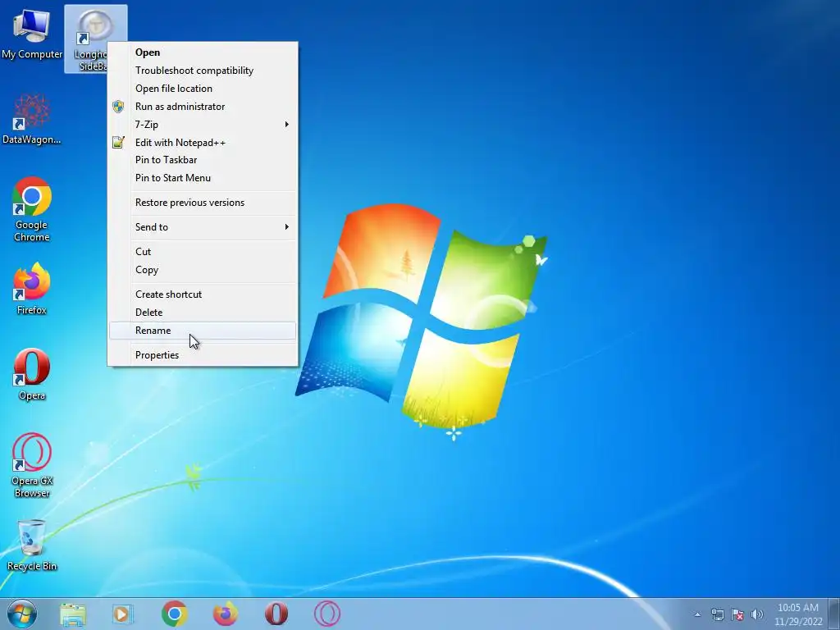The image size is (840, 630).
Task: Open the Action Center flag icon
Action: click(x=737, y=614)
